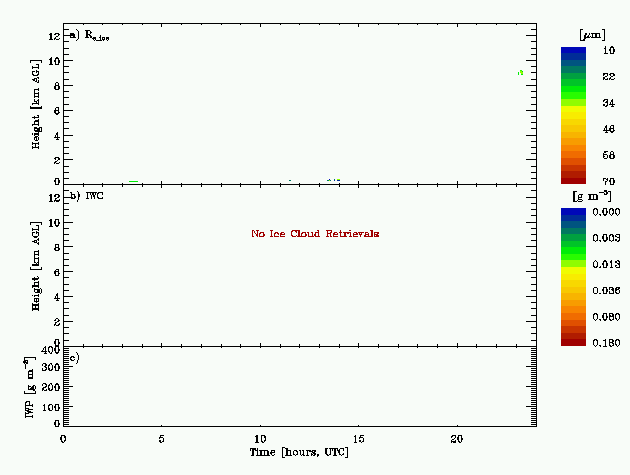Click the 'b) IWC' panel label
This screenshot has height=475, width=630.
pos(86,196)
